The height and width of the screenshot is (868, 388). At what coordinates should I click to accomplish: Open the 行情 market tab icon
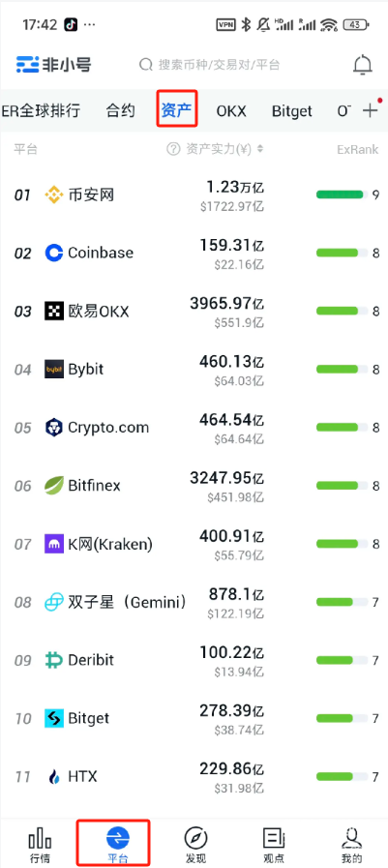[40, 839]
